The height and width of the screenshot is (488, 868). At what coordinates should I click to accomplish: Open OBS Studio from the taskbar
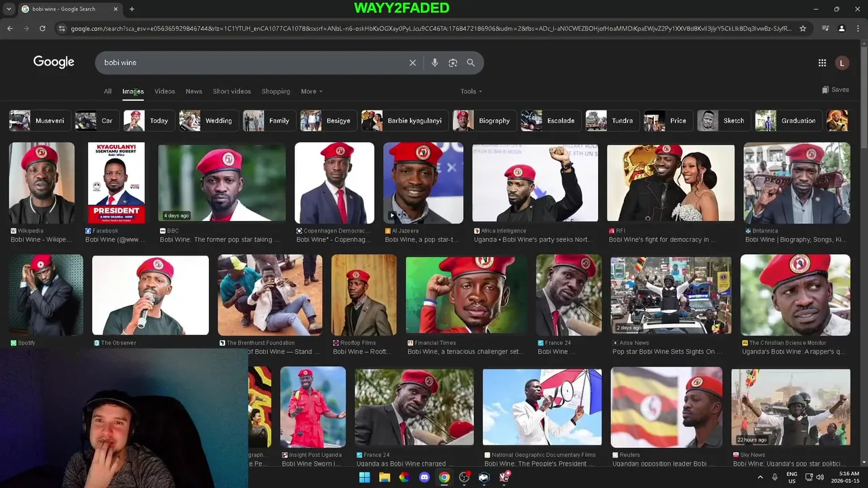tap(465, 477)
